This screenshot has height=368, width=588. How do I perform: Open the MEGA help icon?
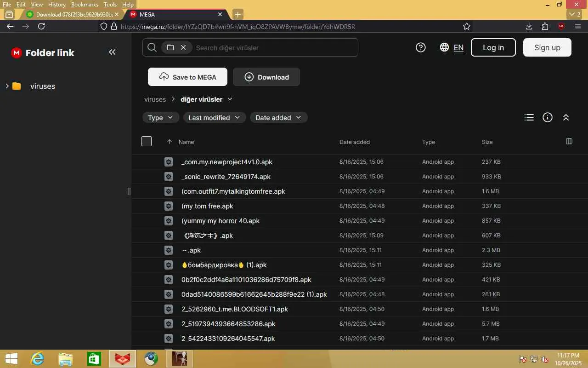[421, 47]
